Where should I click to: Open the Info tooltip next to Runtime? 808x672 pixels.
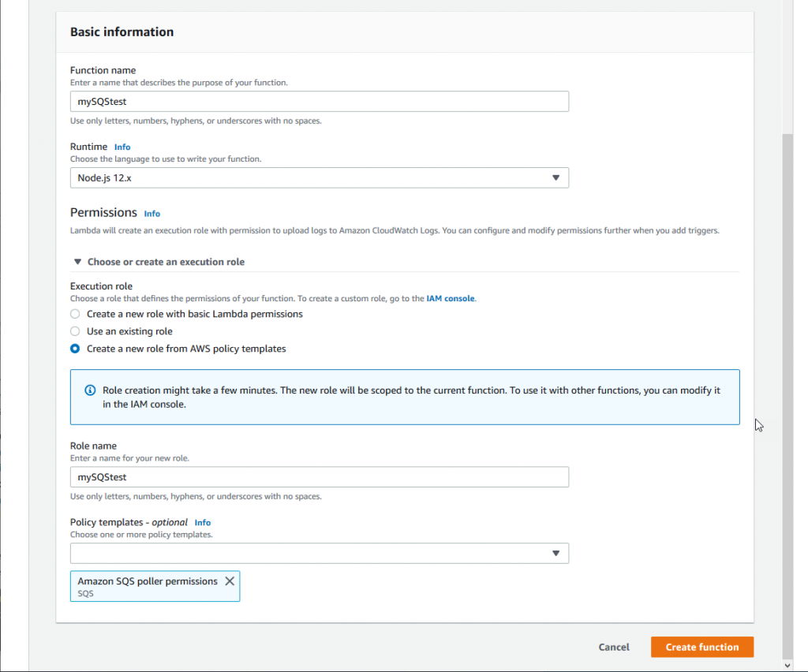pos(122,146)
